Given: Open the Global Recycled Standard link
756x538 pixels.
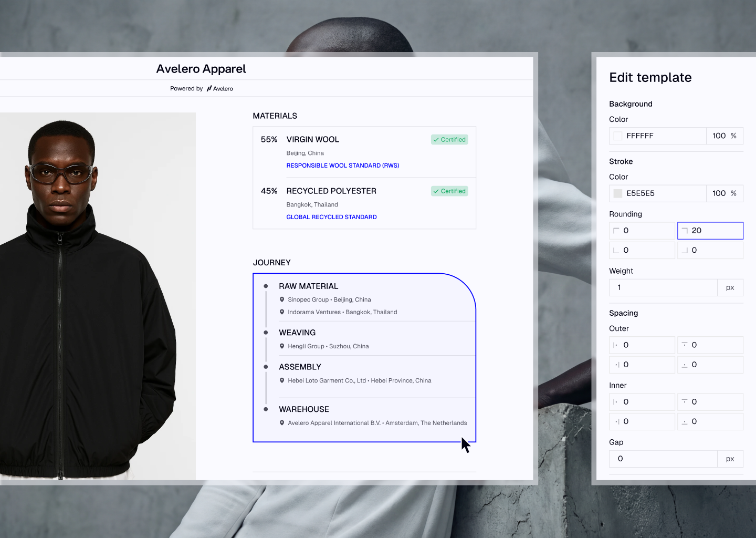Looking at the screenshot, I should pos(331,217).
